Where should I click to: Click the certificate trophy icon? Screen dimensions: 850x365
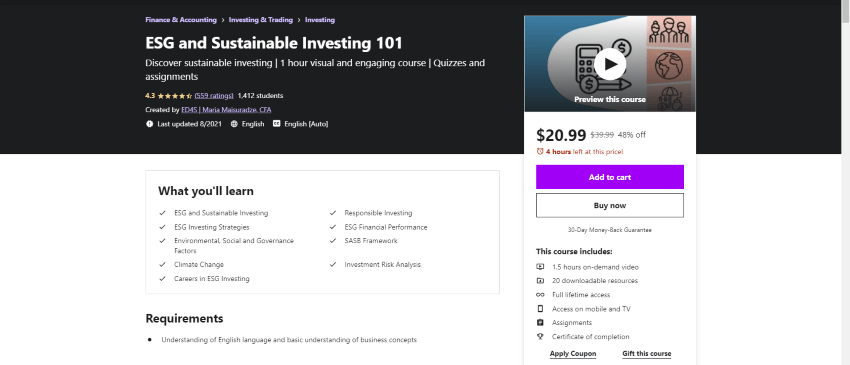(540, 336)
